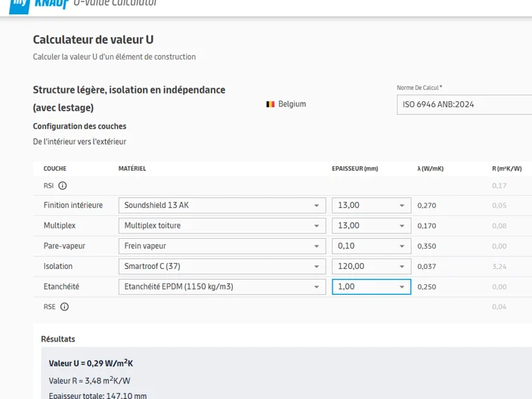Screen dimensions: 532x399
Task: Click the Multiplex R value 0,08
Action: [500, 226]
